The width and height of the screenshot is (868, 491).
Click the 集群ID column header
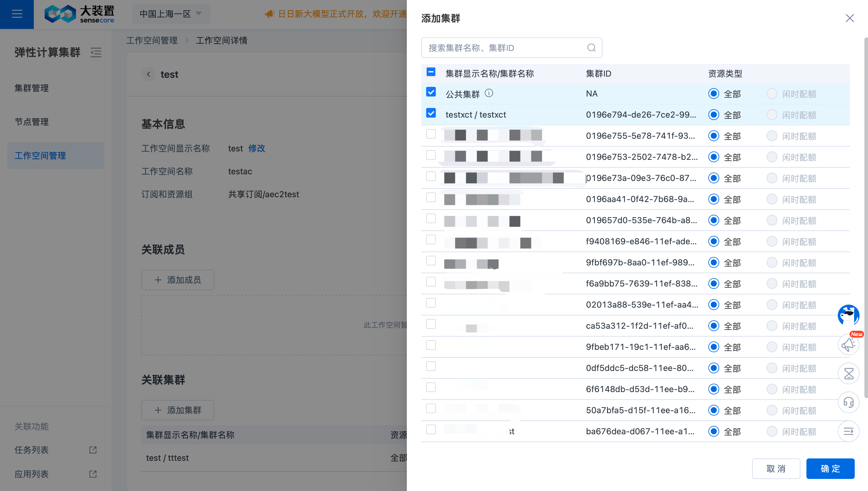tap(598, 74)
